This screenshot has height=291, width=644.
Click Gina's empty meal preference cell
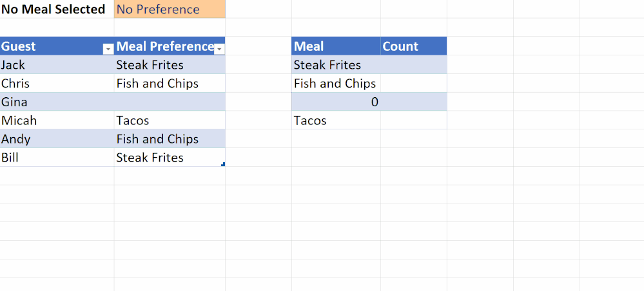(170, 102)
